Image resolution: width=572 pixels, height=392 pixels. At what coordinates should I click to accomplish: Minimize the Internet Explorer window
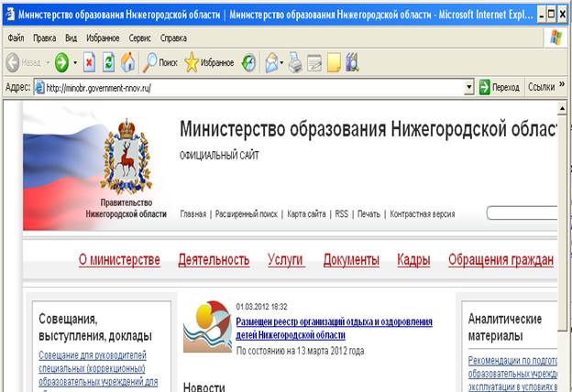click(542, 15)
